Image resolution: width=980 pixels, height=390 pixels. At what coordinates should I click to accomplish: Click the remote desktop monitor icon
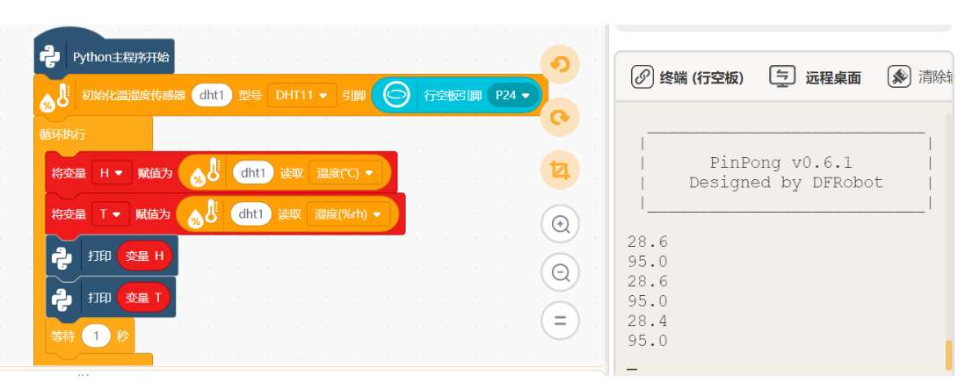(781, 77)
